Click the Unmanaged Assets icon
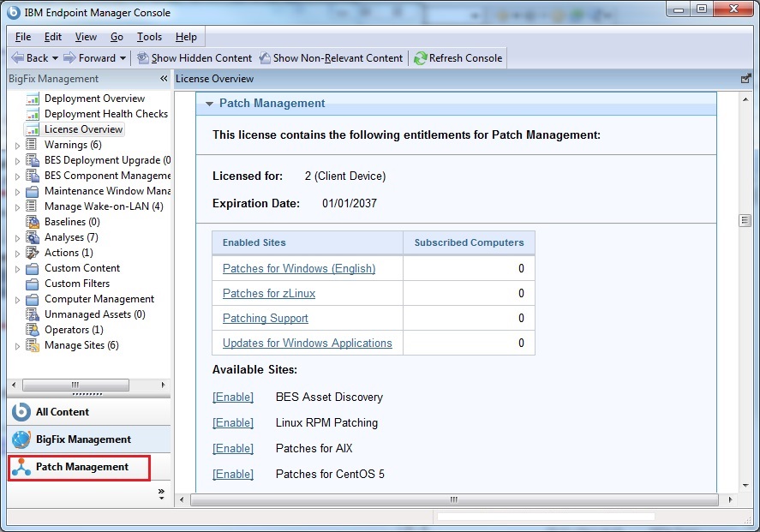This screenshot has width=760, height=532. (33, 315)
